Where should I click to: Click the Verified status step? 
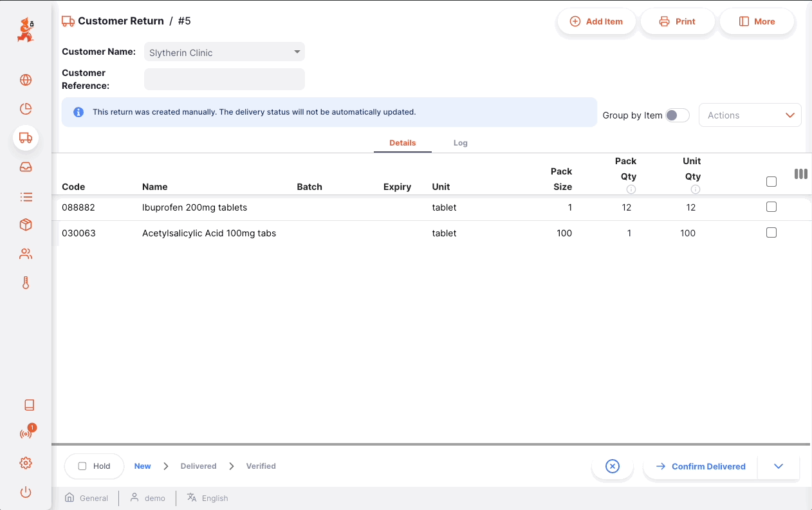point(261,466)
